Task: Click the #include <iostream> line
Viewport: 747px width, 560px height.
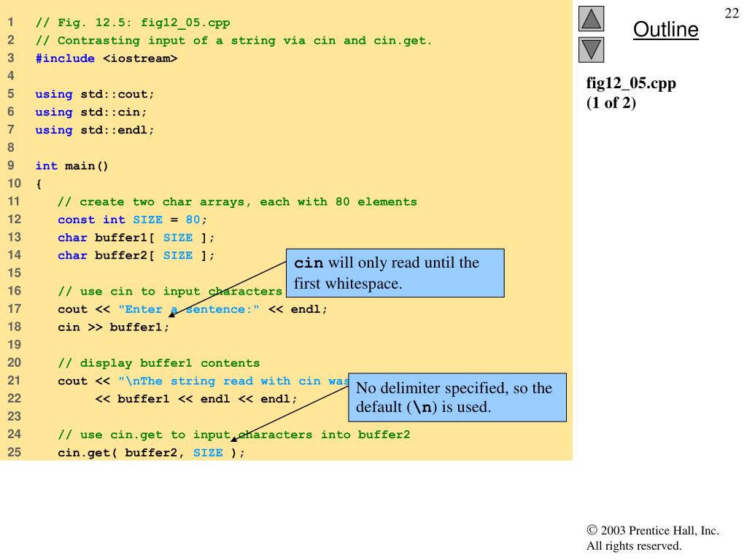Action: (107, 58)
